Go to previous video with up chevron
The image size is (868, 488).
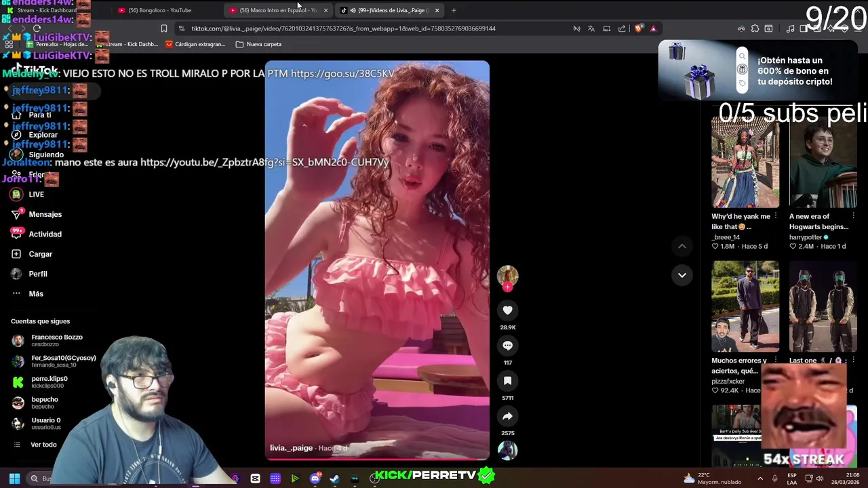682,246
